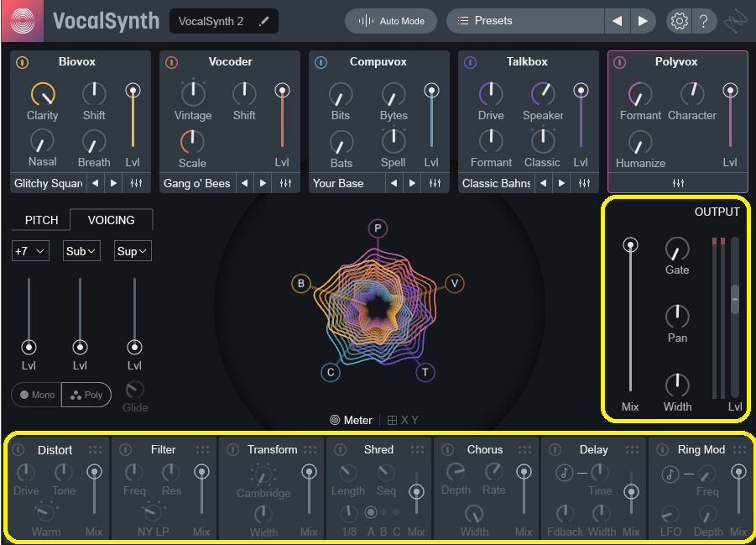Viewport: 756px width, 545px height.
Task: Open the +7 voicing interval dropdown
Action: [x=30, y=251]
